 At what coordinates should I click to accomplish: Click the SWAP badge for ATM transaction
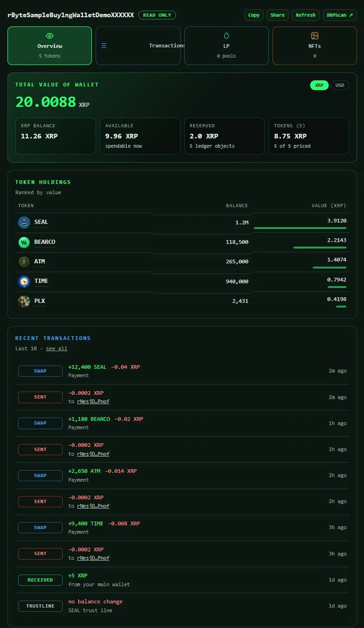coord(40,476)
